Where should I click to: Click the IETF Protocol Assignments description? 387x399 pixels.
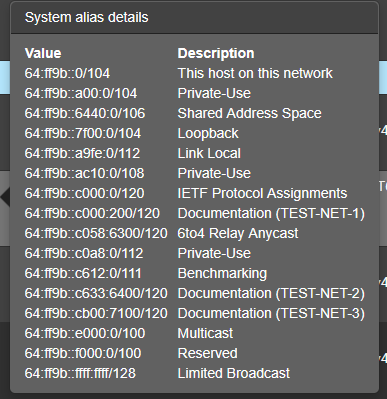(x=262, y=193)
